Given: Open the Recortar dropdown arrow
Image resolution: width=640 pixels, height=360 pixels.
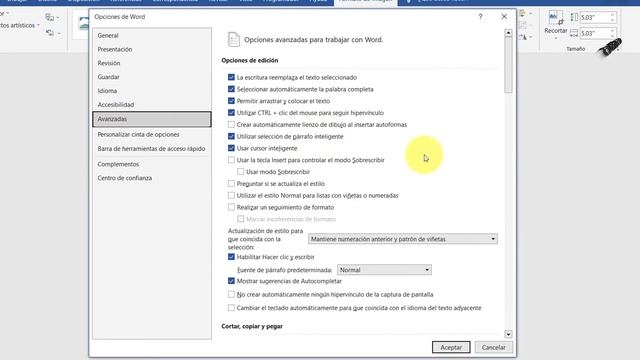Looking at the screenshot, I should (x=556, y=39).
